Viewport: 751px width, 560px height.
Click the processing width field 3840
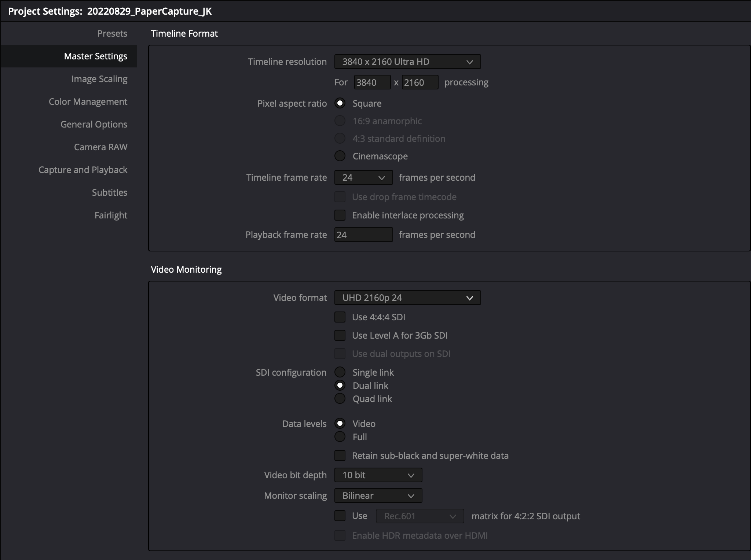[372, 82]
